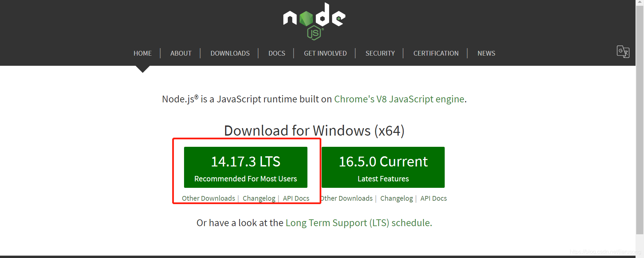Open API Docs for Current release
The width and height of the screenshot is (644, 258).
tap(434, 198)
